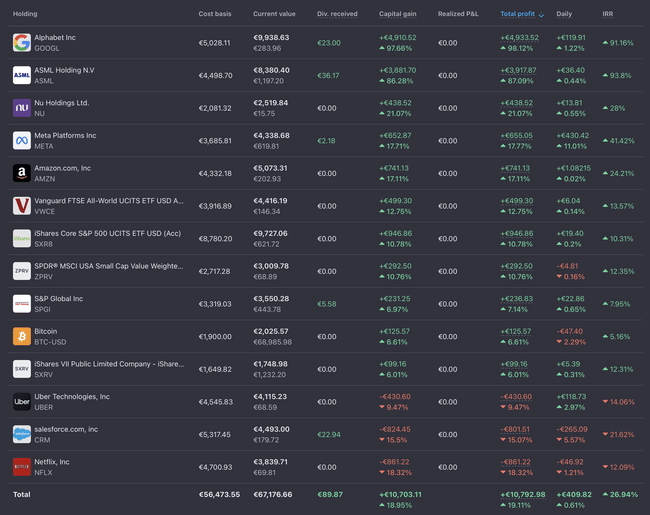650x515 pixels.
Task: Click the Bitcoin orange logo icon
Action: (21, 336)
